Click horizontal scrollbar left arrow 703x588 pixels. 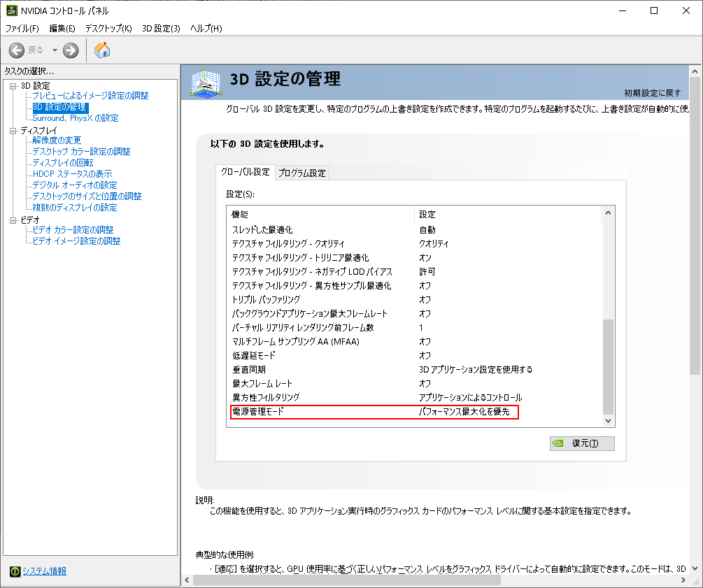(x=187, y=580)
